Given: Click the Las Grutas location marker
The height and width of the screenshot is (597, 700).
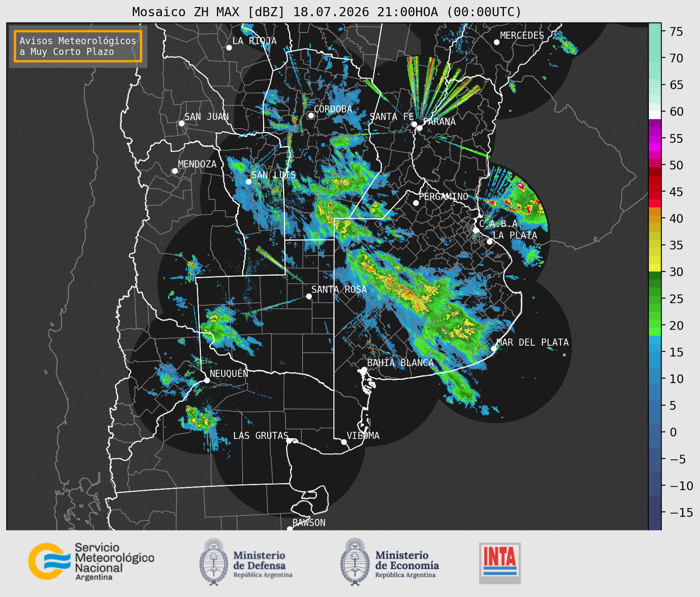Looking at the screenshot, I should click(x=289, y=440).
